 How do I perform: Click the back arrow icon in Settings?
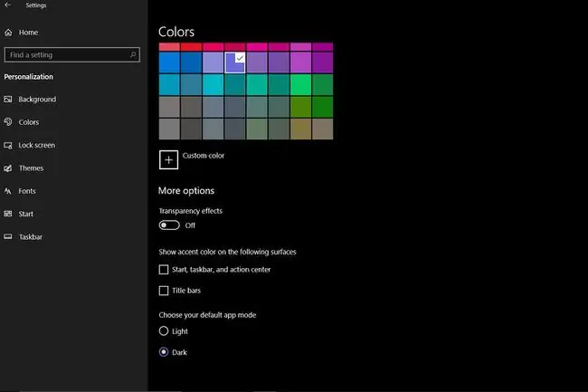7,5
